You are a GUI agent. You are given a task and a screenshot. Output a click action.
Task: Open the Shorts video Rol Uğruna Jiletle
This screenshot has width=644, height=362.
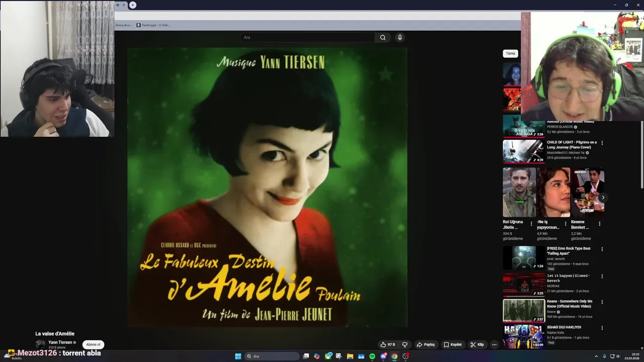tap(519, 193)
